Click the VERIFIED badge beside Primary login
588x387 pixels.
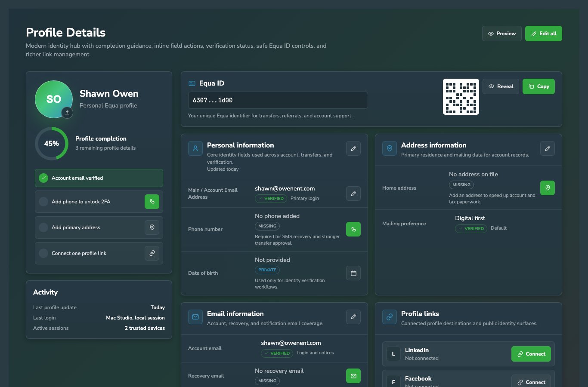point(271,199)
